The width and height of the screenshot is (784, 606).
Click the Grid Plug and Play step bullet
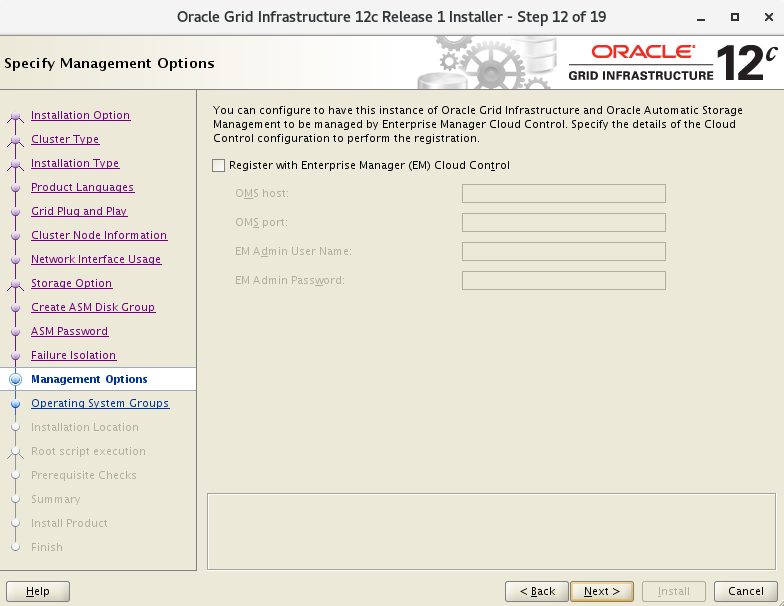pos(16,212)
